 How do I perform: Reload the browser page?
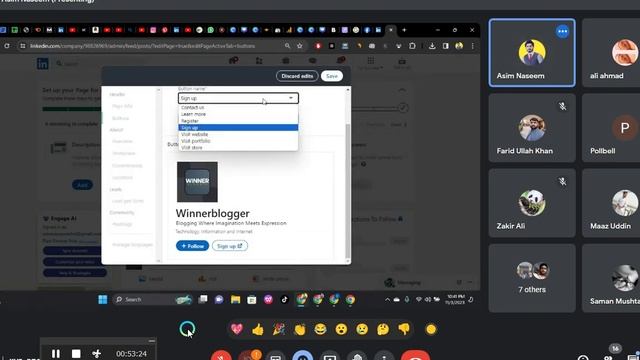pyautogui.click(x=7, y=46)
